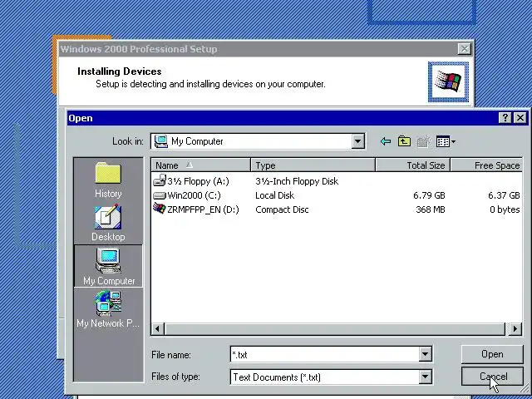The height and width of the screenshot is (399, 532).
Task: Open My Network Places shortcut
Action: [x=108, y=308]
